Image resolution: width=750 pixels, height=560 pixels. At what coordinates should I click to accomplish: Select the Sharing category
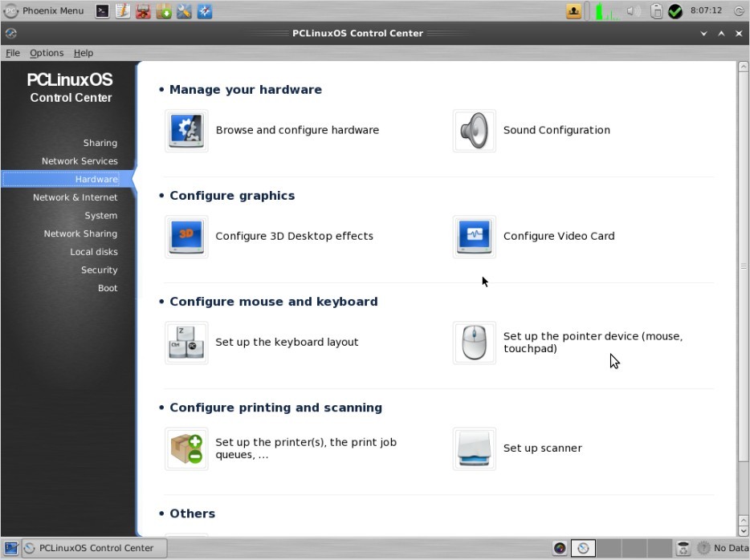(100, 143)
